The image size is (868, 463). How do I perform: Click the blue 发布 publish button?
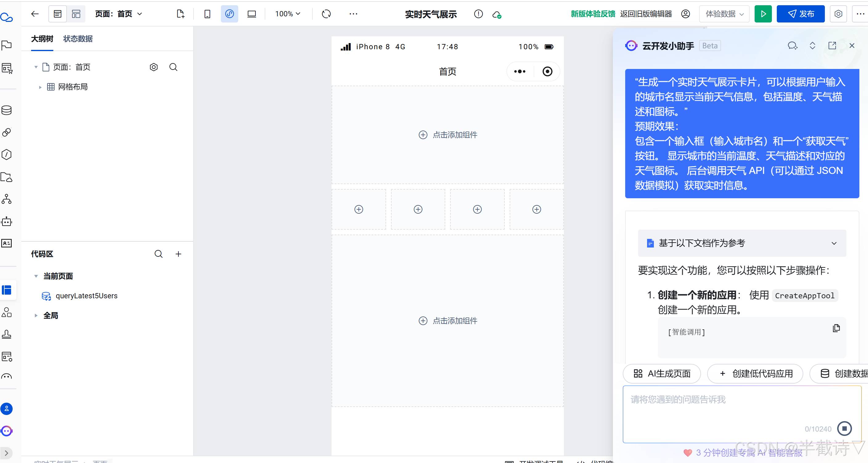tap(801, 14)
